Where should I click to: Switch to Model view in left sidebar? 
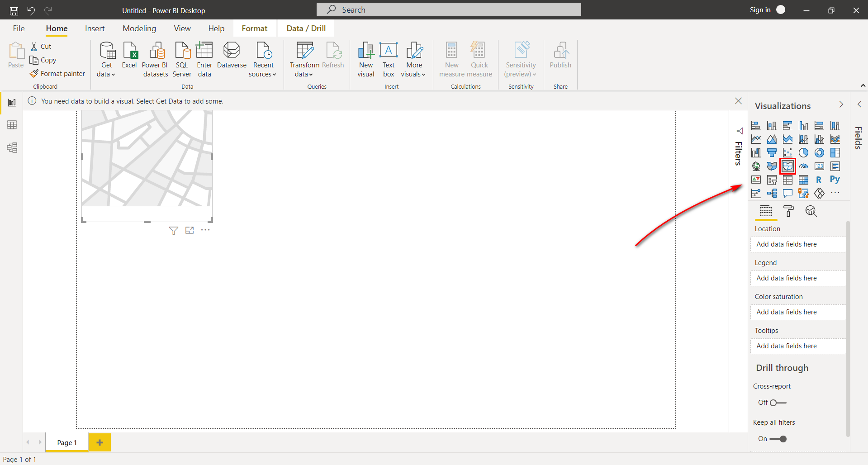coord(11,147)
